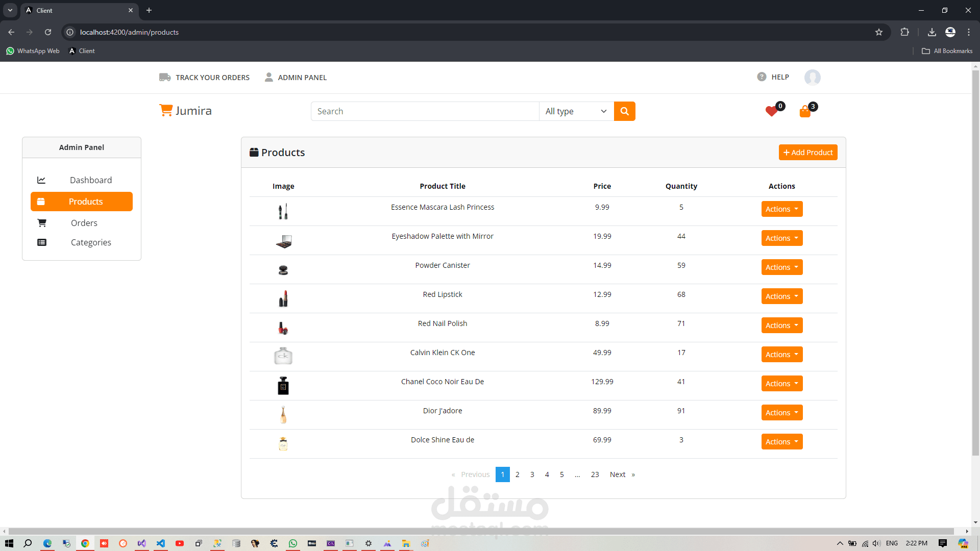Open Actions dropdown for Red Lipstick
980x551 pixels.
[781, 296]
